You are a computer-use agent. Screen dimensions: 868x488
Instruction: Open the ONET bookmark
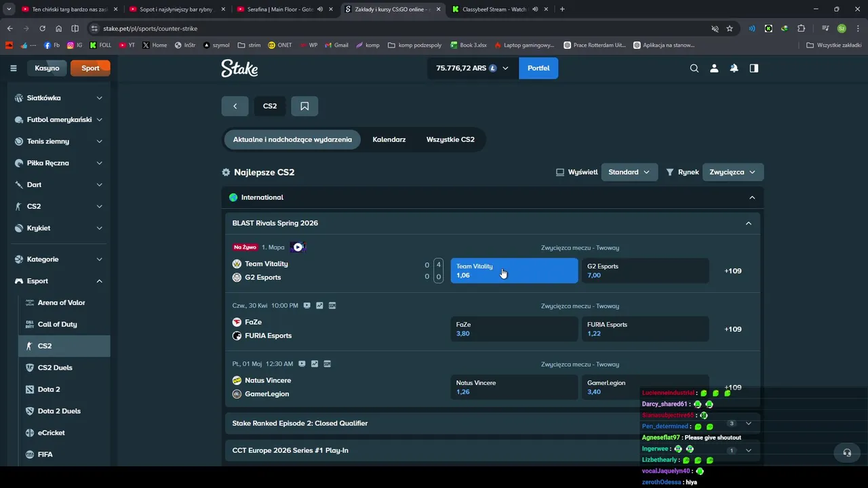(280, 45)
